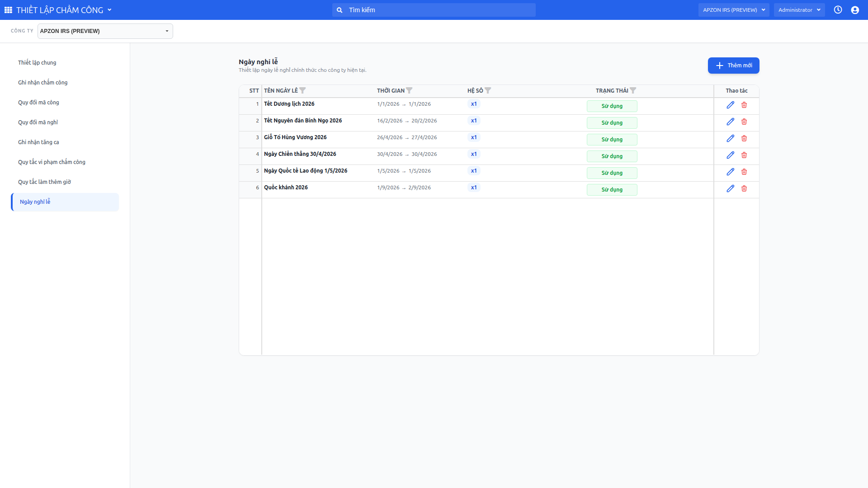Click Sử dụng status for Quốc khánh 2026

click(612, 190)
